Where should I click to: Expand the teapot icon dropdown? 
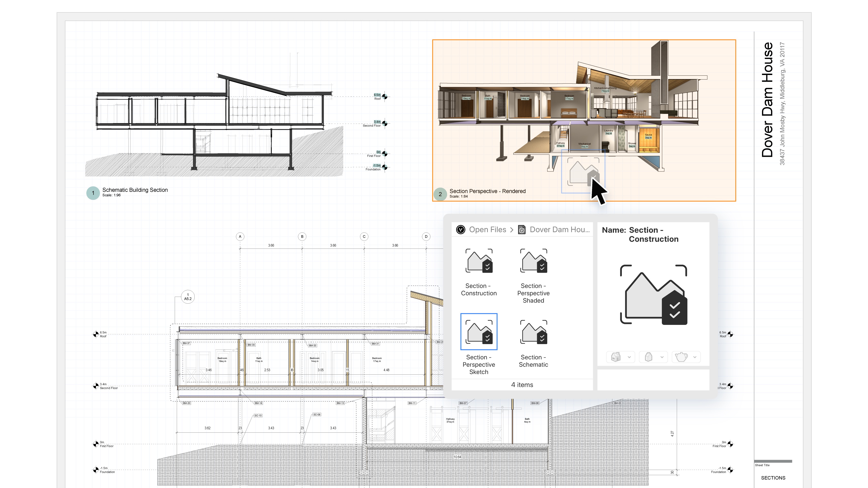tap(695, 357)
